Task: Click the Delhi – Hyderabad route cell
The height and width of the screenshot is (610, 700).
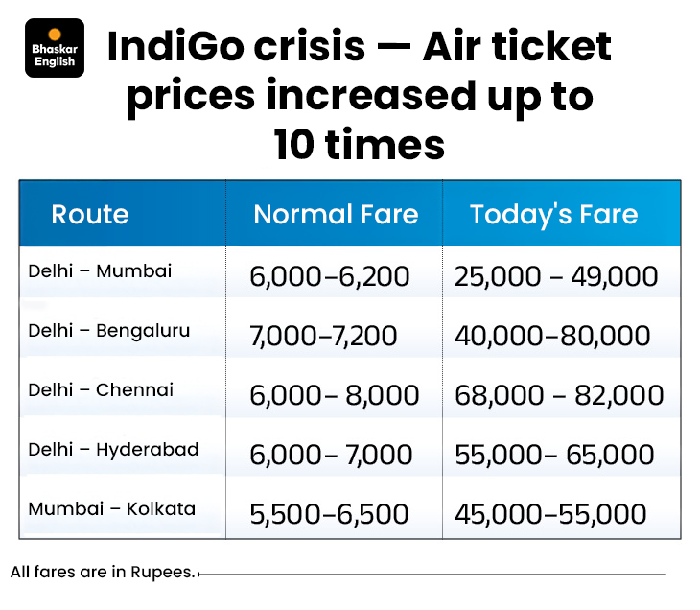Action: click(x=113, y=449)
